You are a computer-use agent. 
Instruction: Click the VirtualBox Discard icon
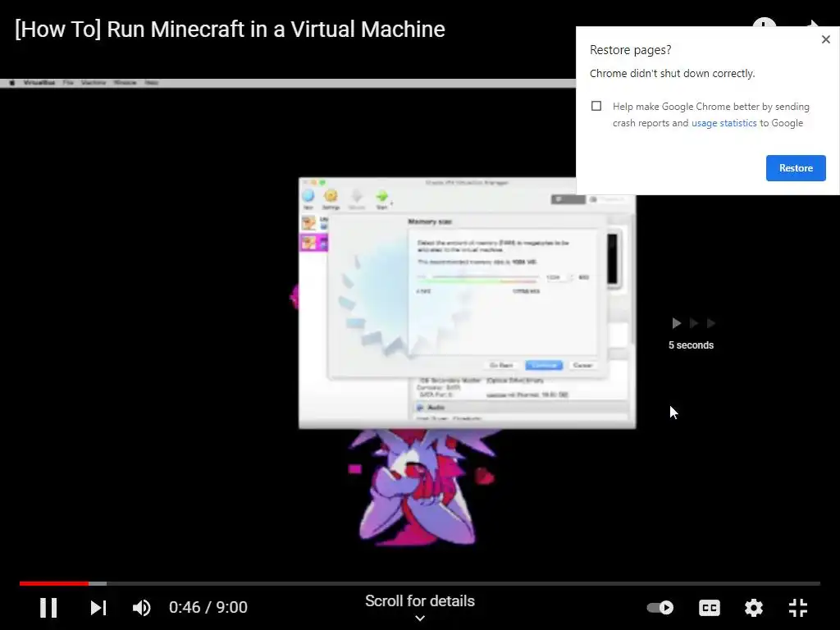[x=356, y=199]
